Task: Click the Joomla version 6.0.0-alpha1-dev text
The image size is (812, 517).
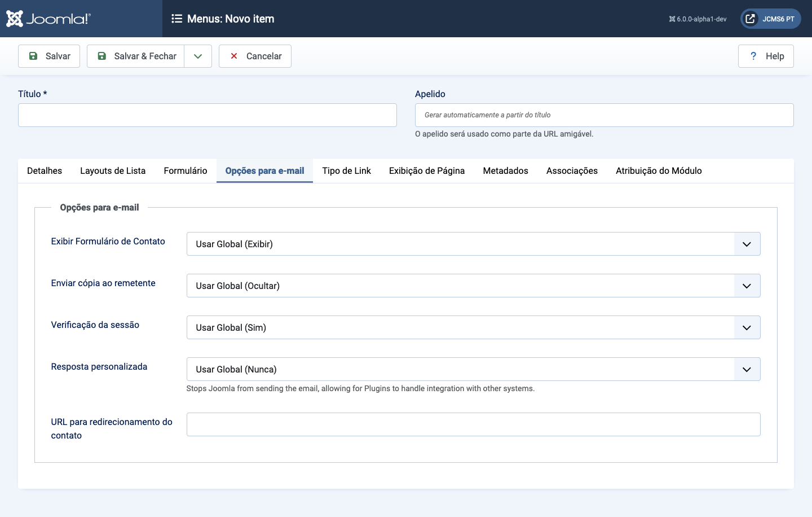Action: coord(698,19)
